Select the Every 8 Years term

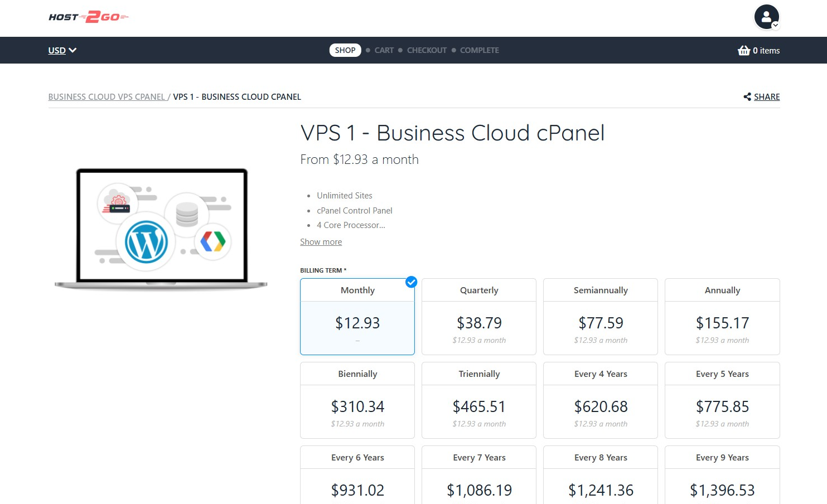(x=601, y=475)
